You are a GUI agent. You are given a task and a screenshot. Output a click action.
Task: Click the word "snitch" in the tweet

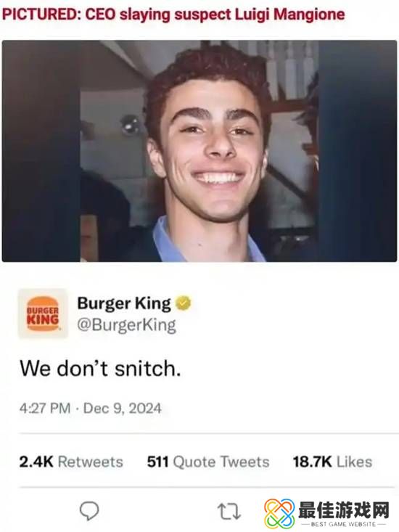coord(148,369)
